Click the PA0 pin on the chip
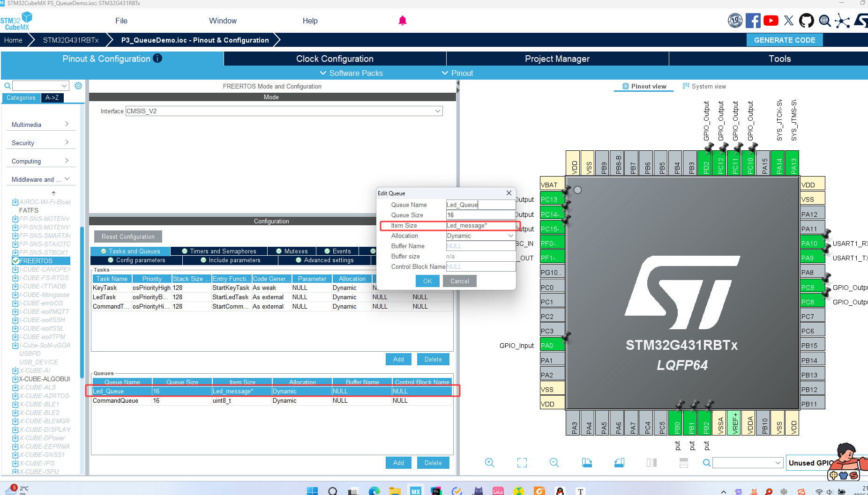This screenshot has height=495, width=868. [x=552, y=346]
